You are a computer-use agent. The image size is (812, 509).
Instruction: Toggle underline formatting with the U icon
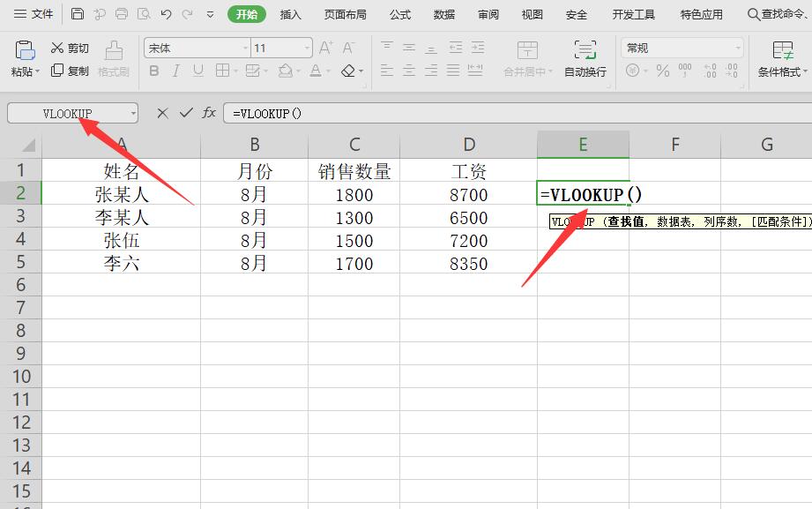click(x=196, y=71)
